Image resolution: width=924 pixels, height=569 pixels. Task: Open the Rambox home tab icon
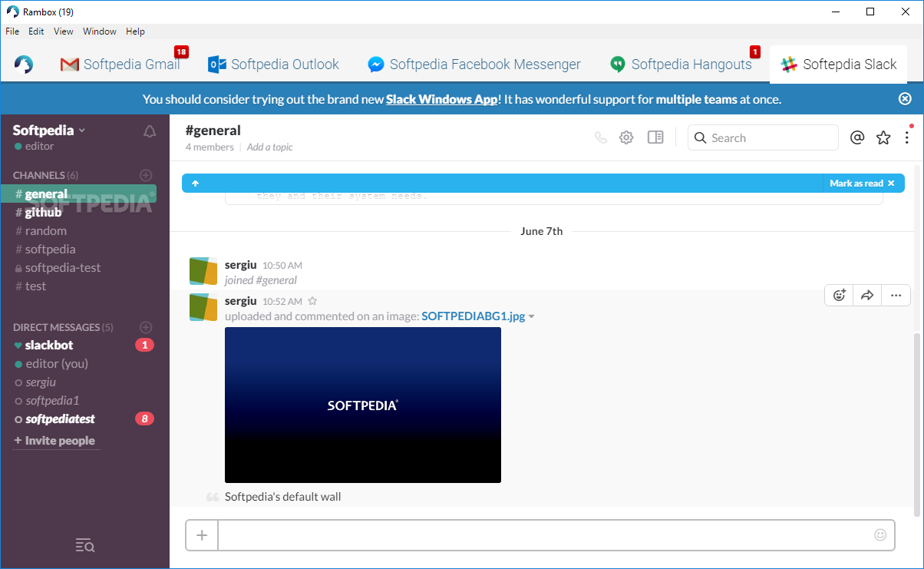pos(24,65)
